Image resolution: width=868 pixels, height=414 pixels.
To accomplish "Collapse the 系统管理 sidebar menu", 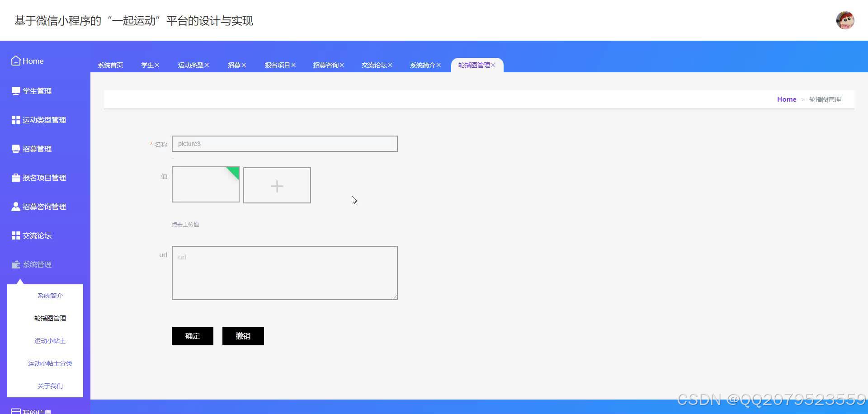I will tap(37, 264).
